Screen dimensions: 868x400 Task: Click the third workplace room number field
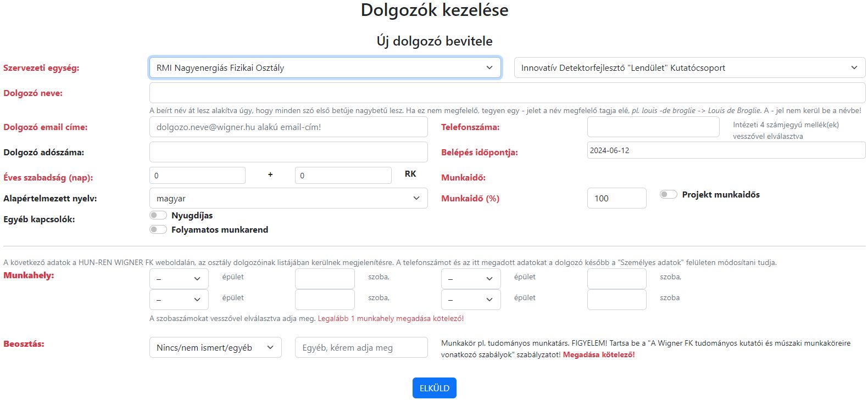click(325, 300)
